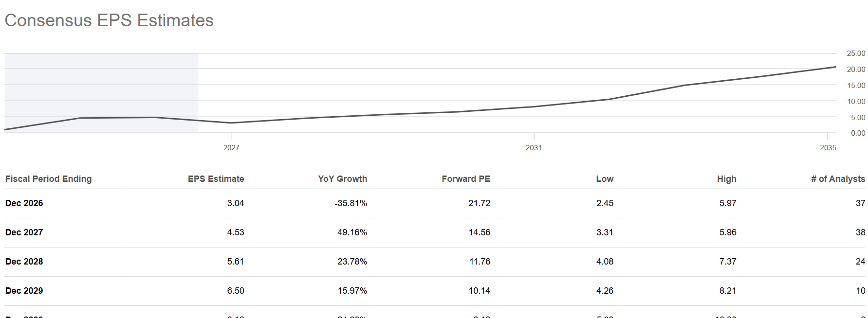Click the # of Analysts column header
Viewport: 868px width, 318px height.
click(x=838, y=179)
